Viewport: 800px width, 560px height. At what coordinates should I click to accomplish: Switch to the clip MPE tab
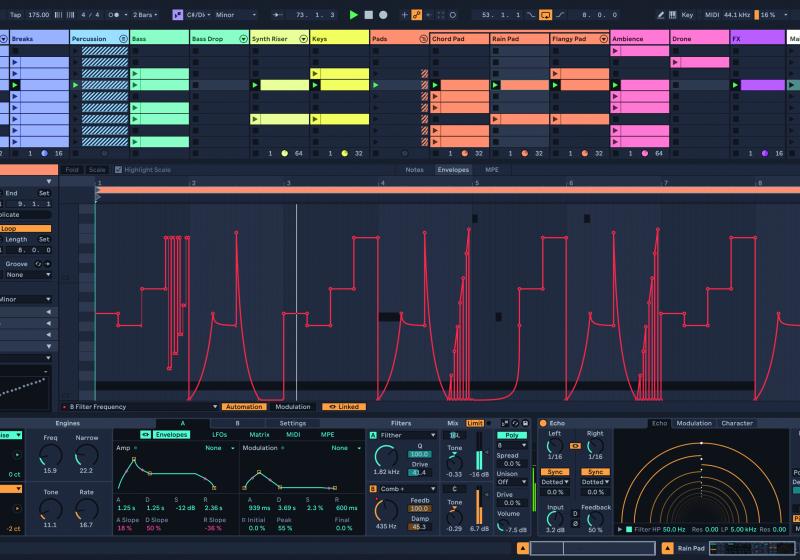(x=492, y=170)
